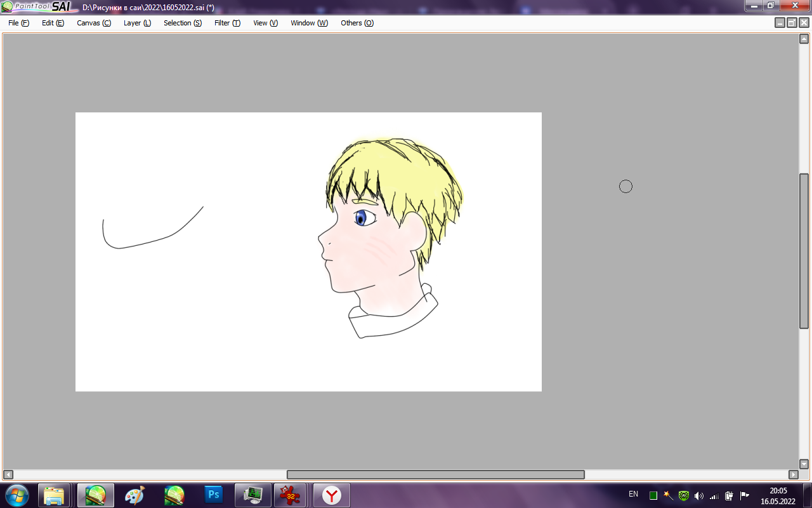
Task: Click the vertical scrollbar down arrow
Action: 804,464
